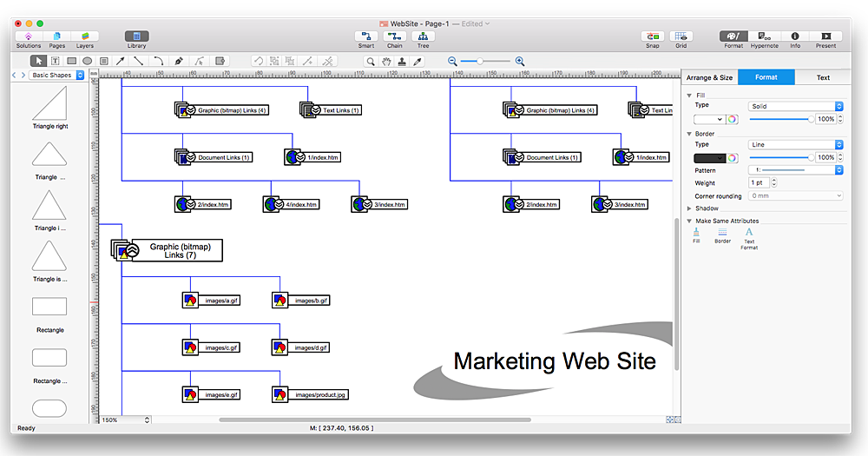The width and height of the screenshot is (868, 456).
Task: Switch to the Arrange & Size tab
Action: (712, 77)
